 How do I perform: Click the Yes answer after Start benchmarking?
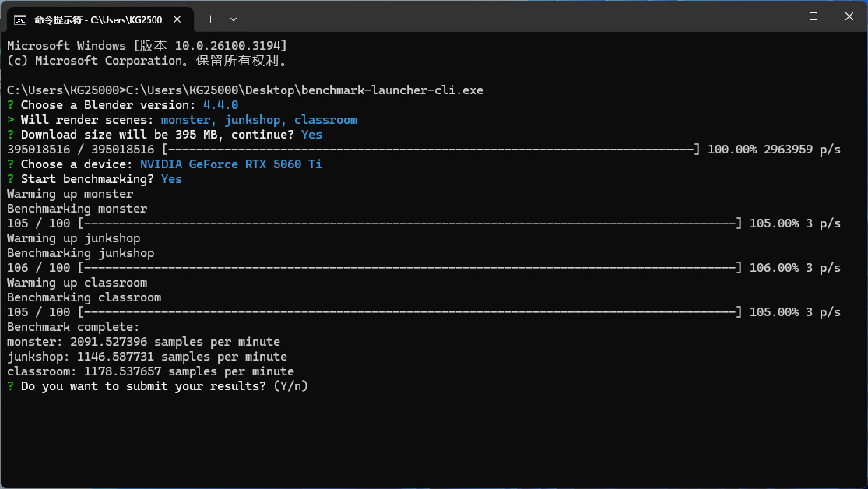pos(171,179)
